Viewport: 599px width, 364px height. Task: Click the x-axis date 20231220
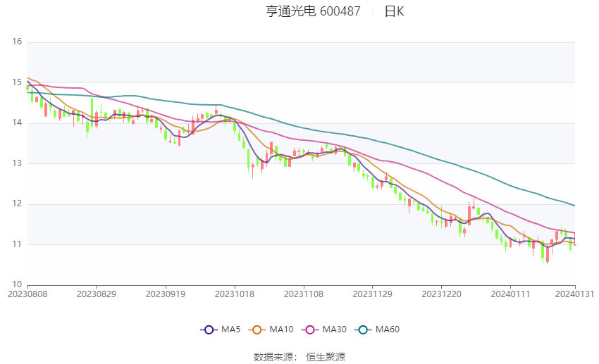click(x=442, y=294)
